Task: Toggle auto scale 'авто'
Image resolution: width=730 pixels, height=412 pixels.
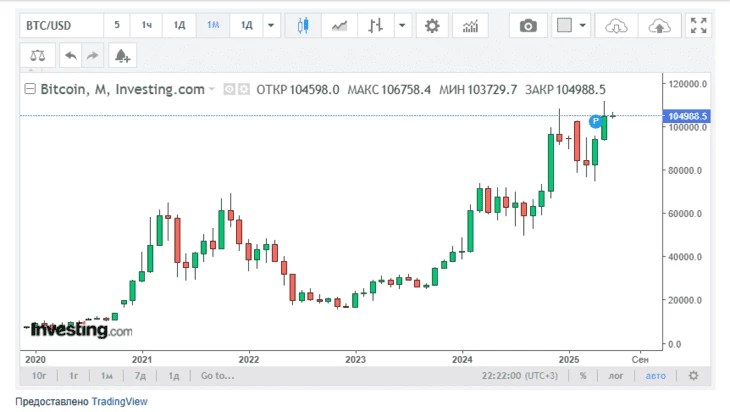Action: pos(655,376)
